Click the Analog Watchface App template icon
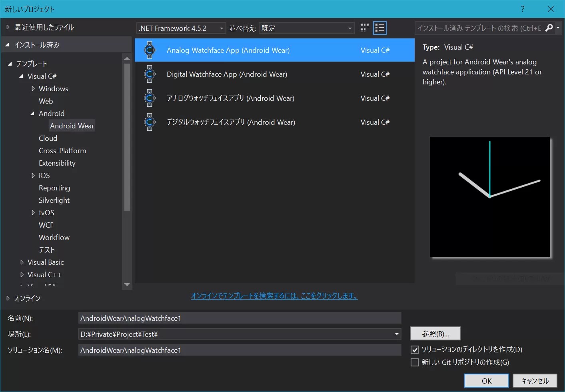 [150, 50]
